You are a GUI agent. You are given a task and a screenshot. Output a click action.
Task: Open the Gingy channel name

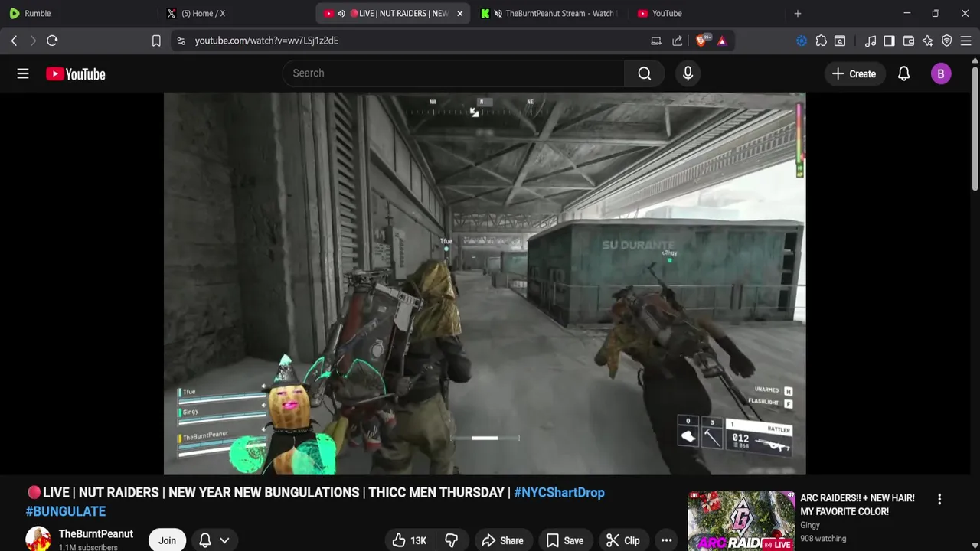pyautogui.click(x=810, y=525)
